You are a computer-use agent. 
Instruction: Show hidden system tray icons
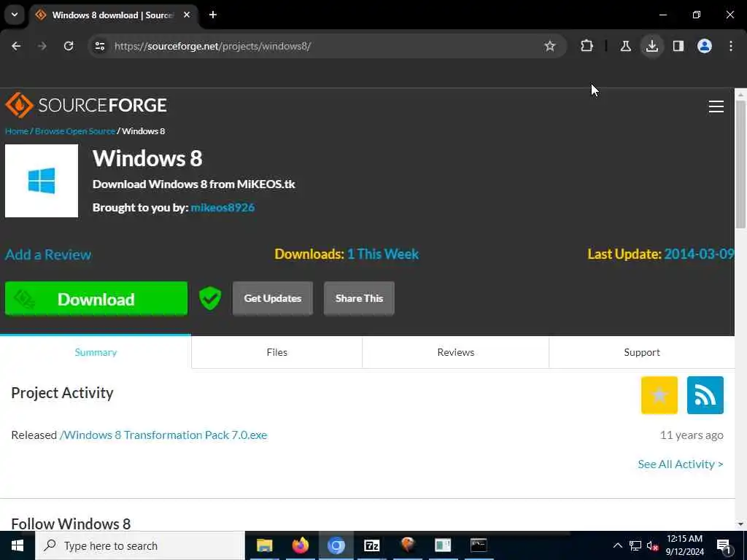tap(617, 545)
